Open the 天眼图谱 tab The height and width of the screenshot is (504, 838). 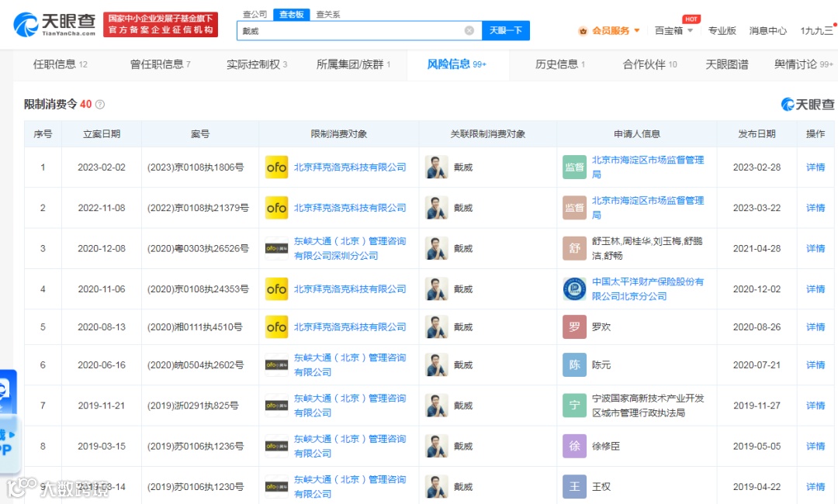point(727,64)
